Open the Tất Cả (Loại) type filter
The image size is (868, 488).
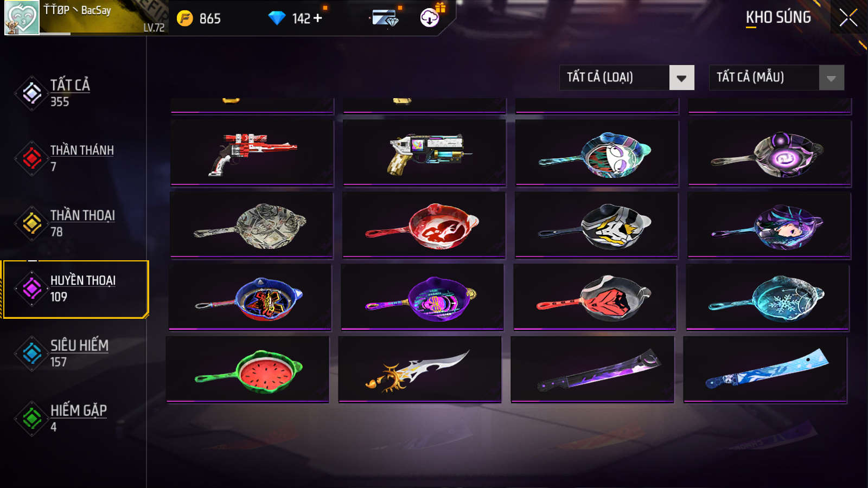[x=627, y=78]
